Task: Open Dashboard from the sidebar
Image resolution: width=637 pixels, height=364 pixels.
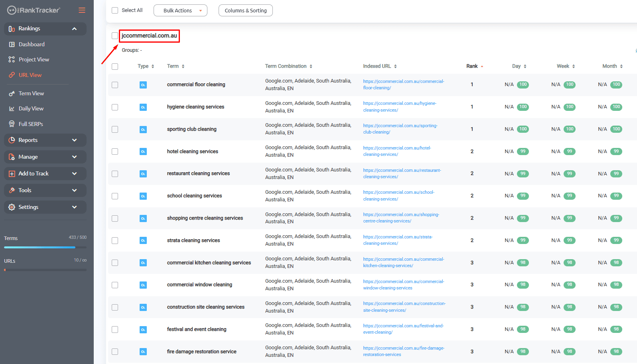Action: click(32, 44)
